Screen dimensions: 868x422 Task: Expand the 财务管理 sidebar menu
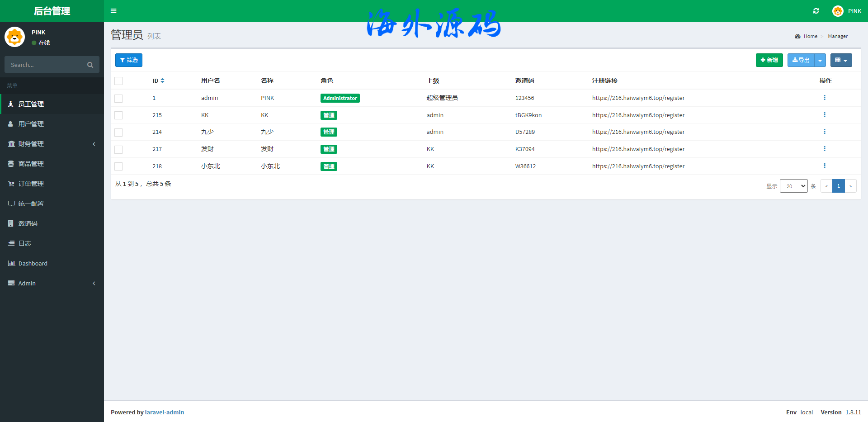coord(52,144)
